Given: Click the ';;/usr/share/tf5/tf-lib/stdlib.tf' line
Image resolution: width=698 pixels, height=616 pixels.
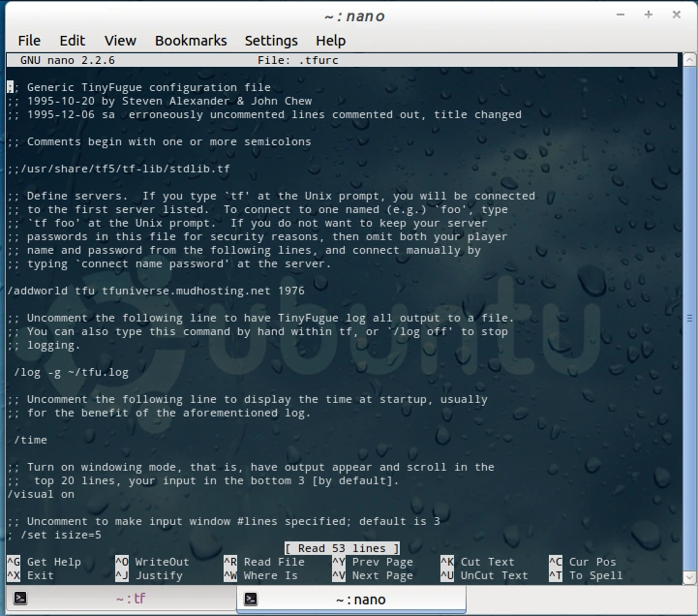Looking at the screenshot, I should click(118, 169).
